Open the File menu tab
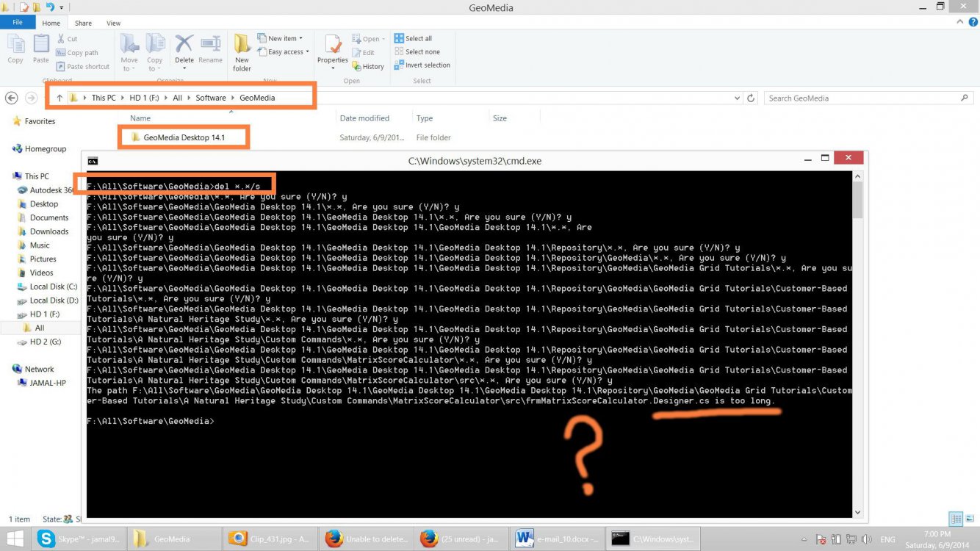The image size is (980, 551). (18, 23)
